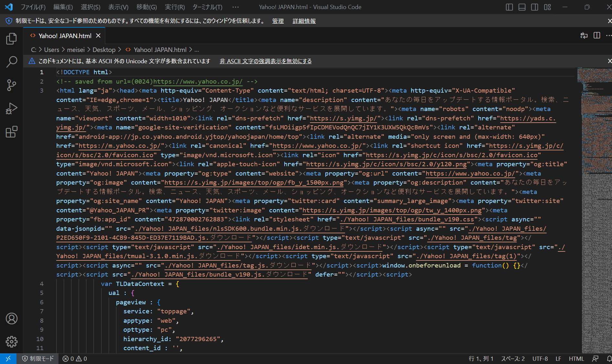Expand the hidden menu items ellipsis
Image resolution: width=612 pixels, height=364 pixels.
click(236, 7)
